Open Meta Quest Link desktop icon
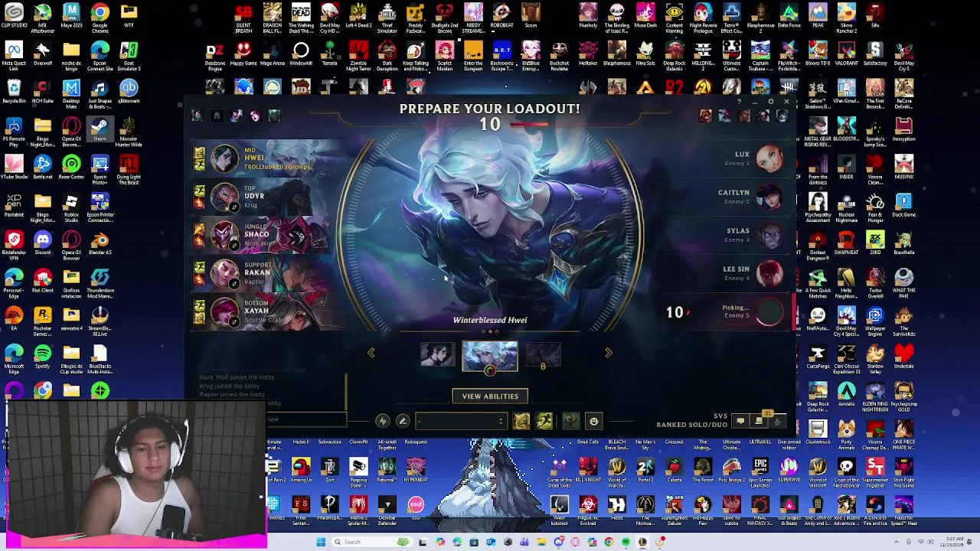The image size is (980, 551). [14, 57]
